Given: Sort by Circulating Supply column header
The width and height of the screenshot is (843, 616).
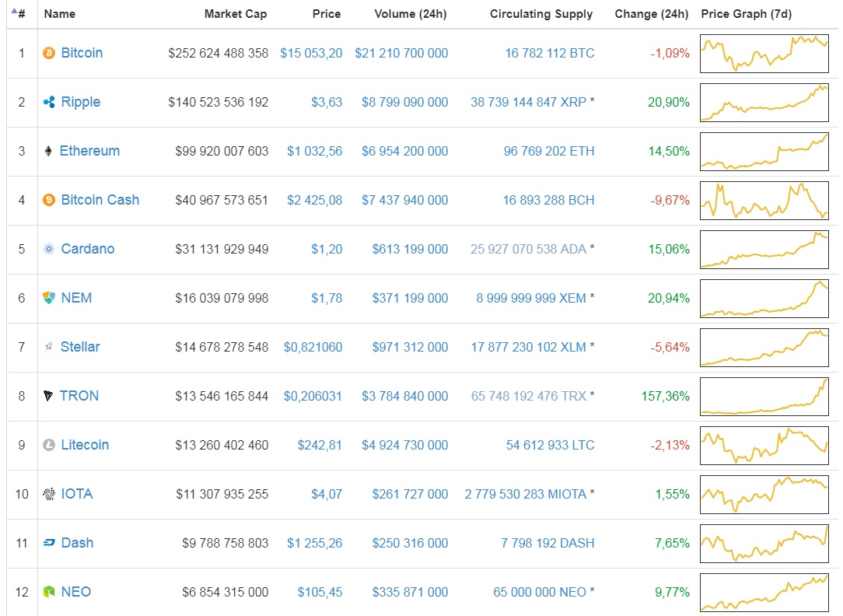Looking at the screenshot, I should pyautogui.click(x=540, y=14).
